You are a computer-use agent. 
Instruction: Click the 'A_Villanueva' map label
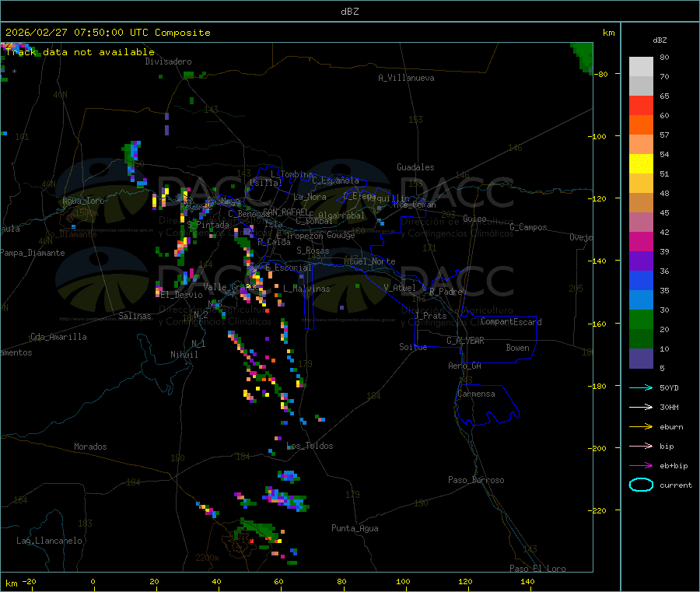click(x=406, y=78)
